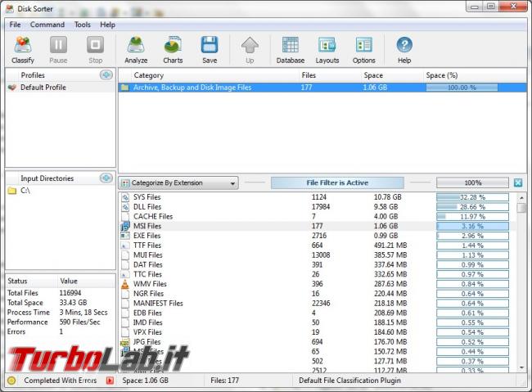Click the 100% button
The width and height of the screenshot is (532, 392).
click(472, 182)
